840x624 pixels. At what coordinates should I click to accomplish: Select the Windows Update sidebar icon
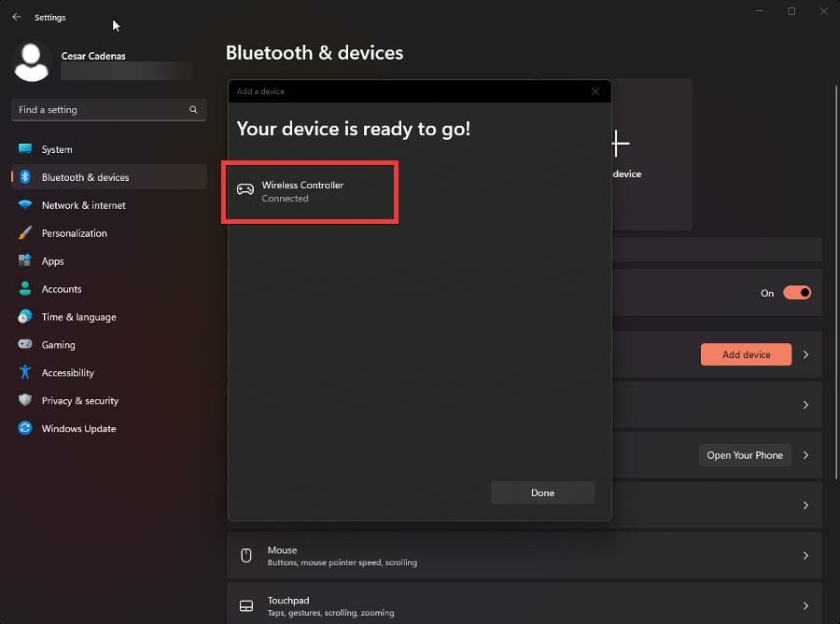[x=23, y=428]
